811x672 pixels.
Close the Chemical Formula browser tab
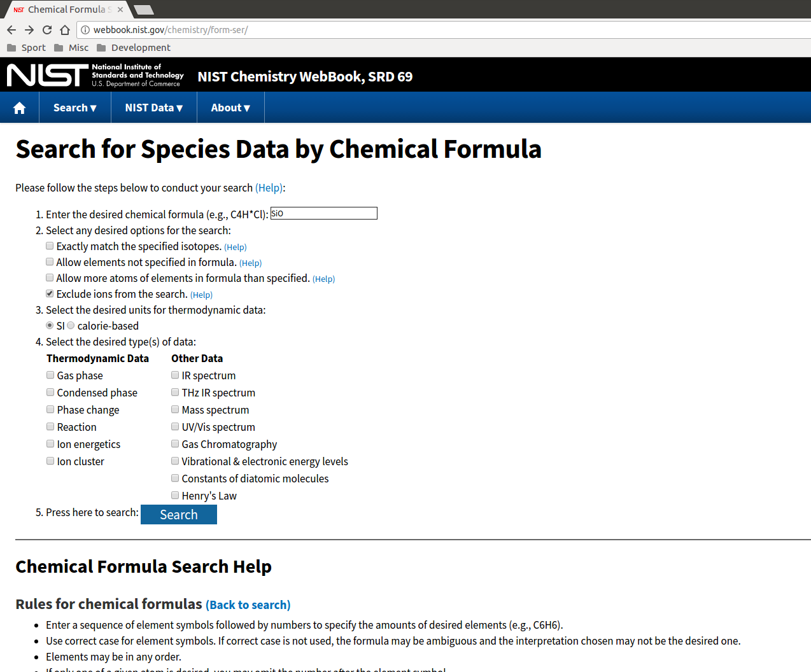120,10
